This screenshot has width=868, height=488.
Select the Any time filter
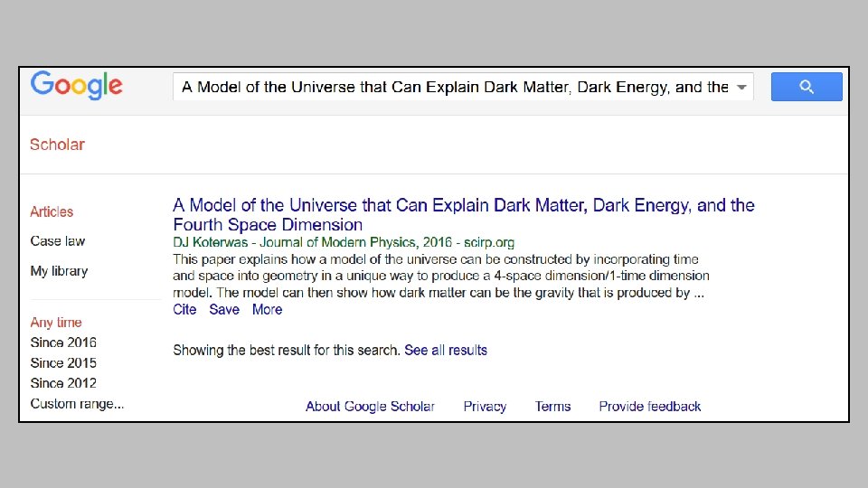56,323
